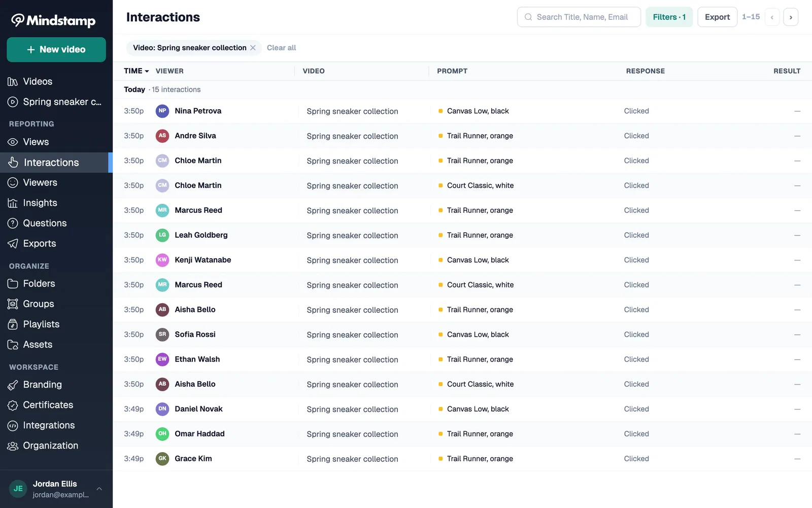Click the play icon beside Spring sneaker sidebar item
Screen dimensions: 812x508
13,102
